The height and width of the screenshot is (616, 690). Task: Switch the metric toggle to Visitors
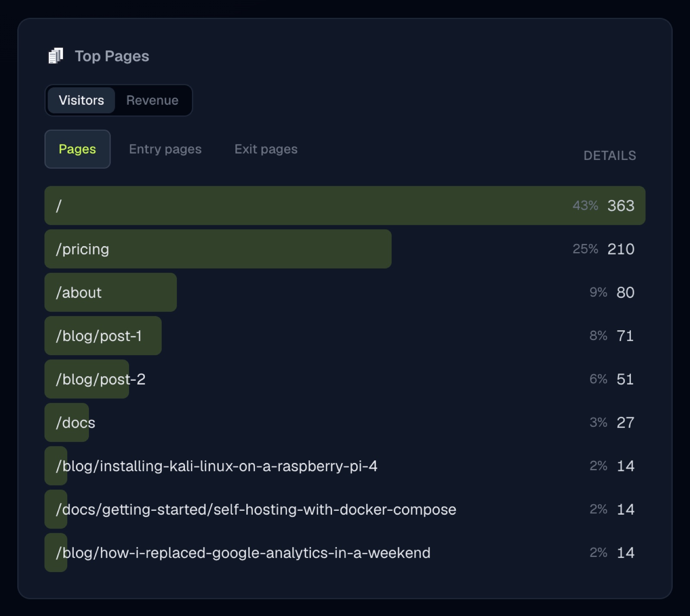(x=81, y=100)
